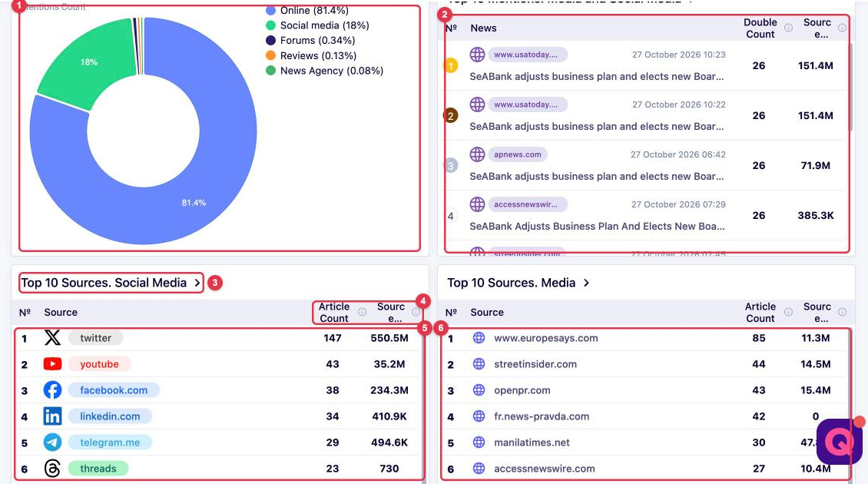Click streetinsider.com source name
Image resolution: width=868 pixels, height=484 pixels.
tap(535, 364)
